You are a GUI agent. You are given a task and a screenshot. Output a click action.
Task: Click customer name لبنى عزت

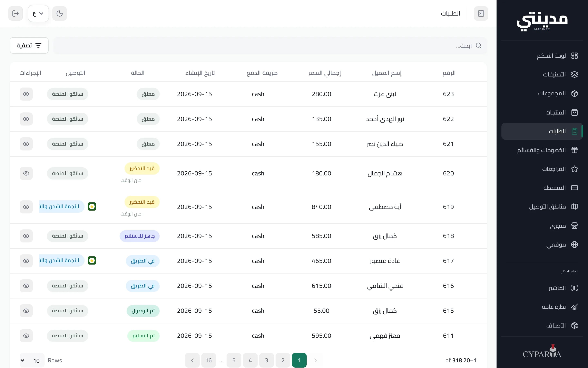(x=385, y=94)
